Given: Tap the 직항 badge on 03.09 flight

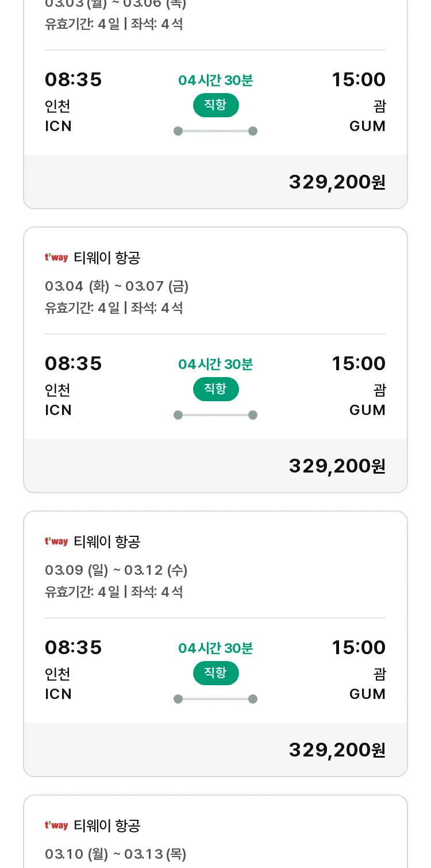Looking at the screenshot, I should [215, 673].
